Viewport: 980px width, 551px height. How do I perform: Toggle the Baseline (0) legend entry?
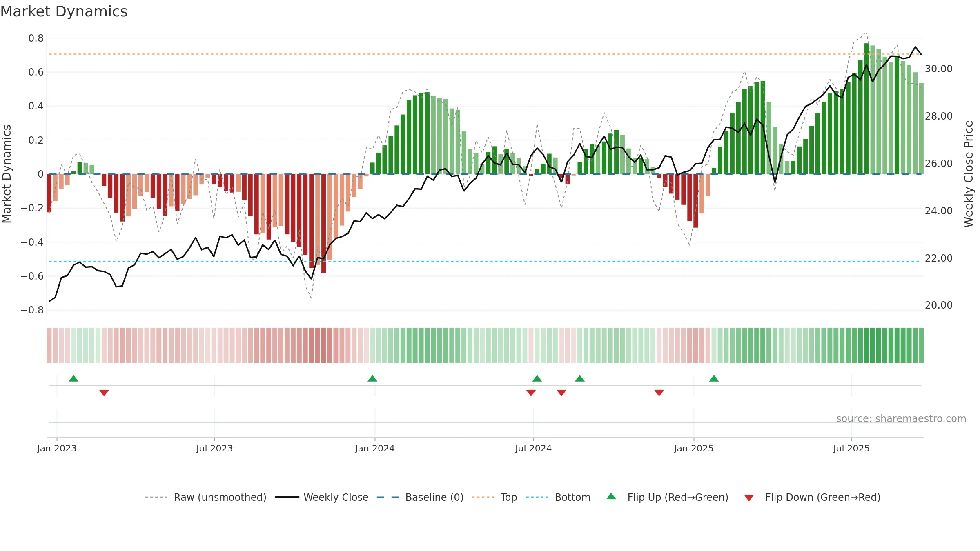(420, 497)
